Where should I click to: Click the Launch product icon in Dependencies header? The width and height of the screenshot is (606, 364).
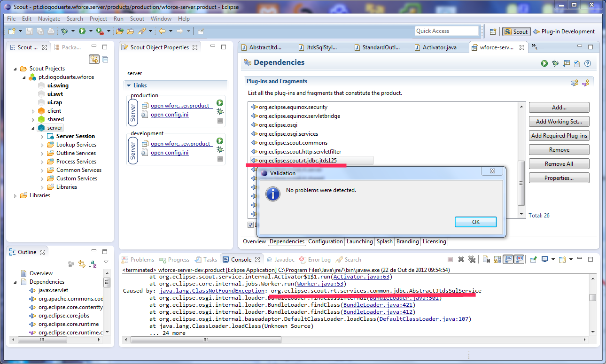544,63
